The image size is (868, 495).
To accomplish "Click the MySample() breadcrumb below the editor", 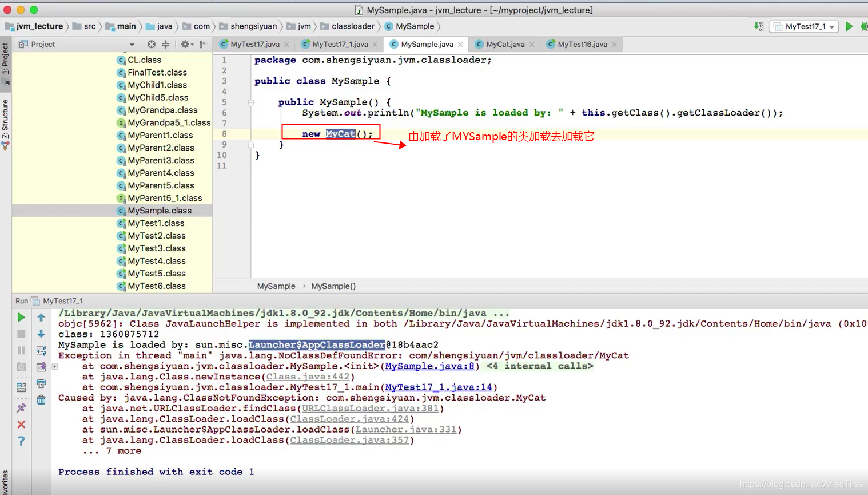I will (333, 286).
